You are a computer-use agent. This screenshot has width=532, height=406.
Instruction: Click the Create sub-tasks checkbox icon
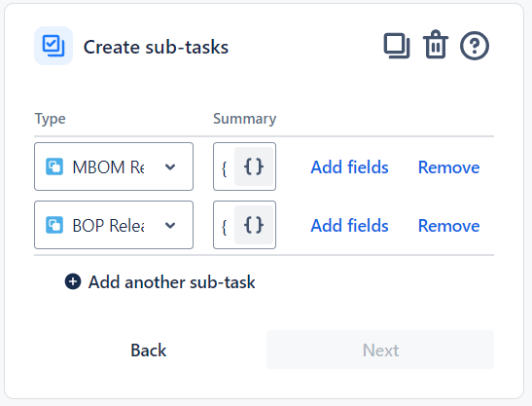coord(53,46)
